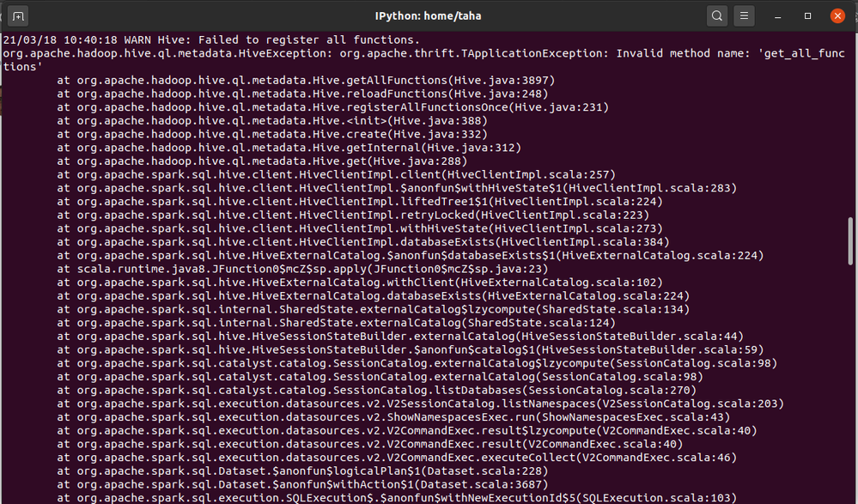
Task: Close the IPython terminal window
Action: tap(837, 15)
